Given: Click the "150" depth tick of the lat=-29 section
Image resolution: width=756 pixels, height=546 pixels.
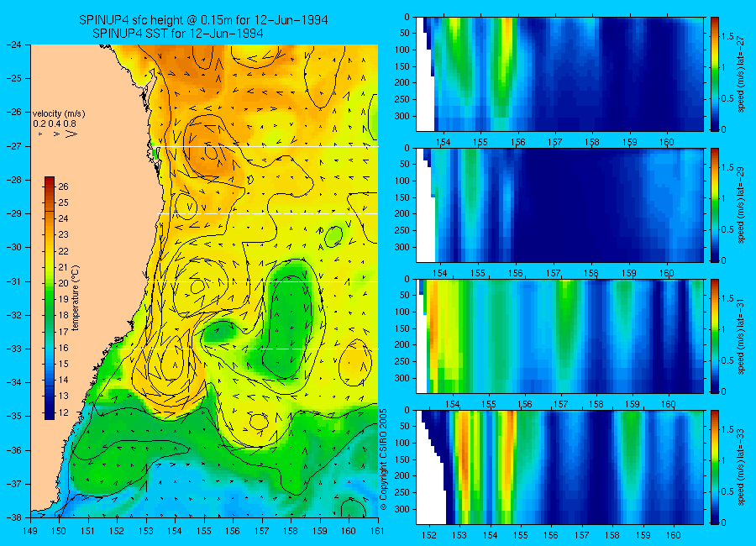Looking at the screenshot, I should click(x=402, y=197).
